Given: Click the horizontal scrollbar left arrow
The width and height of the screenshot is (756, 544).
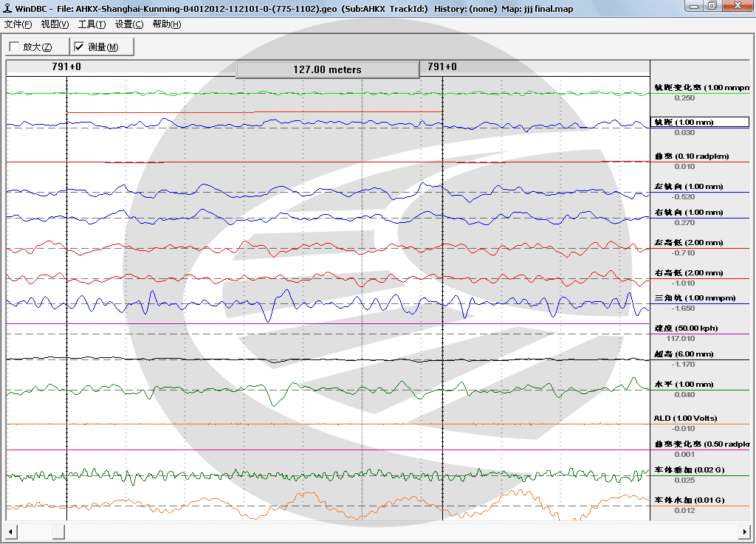Looking at the screenshot, I should point(12,532).
